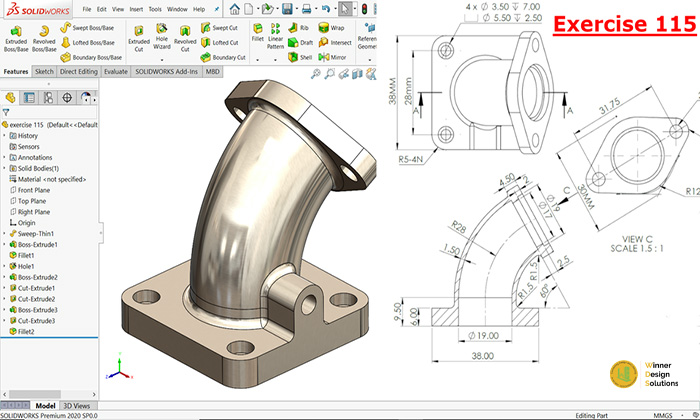The image size is (700, 420).
Task: Click the Rebuild traffic light icon
Action: click(364, 8)
